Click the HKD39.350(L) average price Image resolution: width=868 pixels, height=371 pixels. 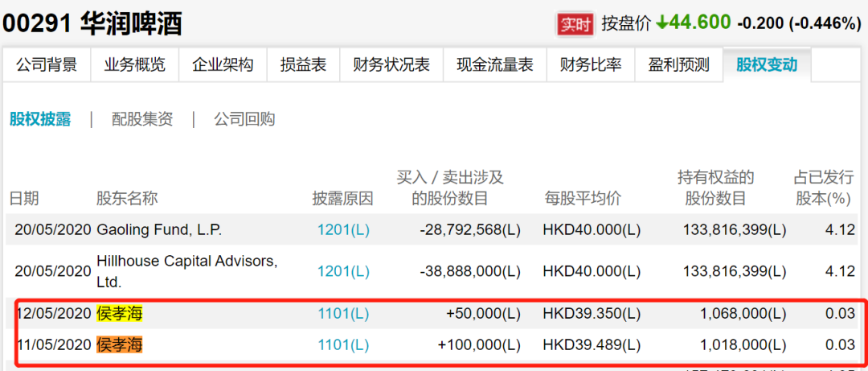pos(592,314)
